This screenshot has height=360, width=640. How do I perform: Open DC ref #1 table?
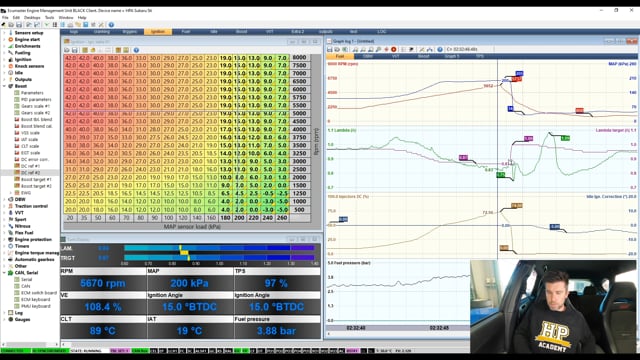click(x=30, y=166)
